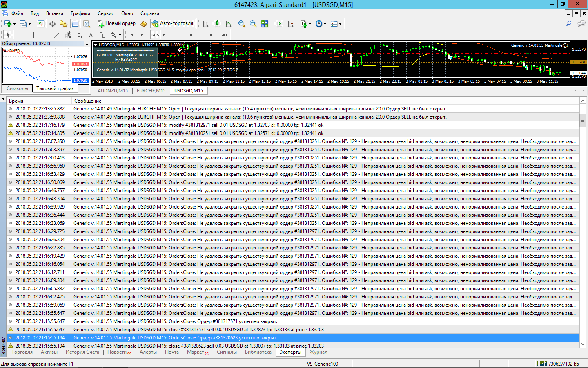Open the Графики menu
The image size is (588, 368).
point(80,13)
